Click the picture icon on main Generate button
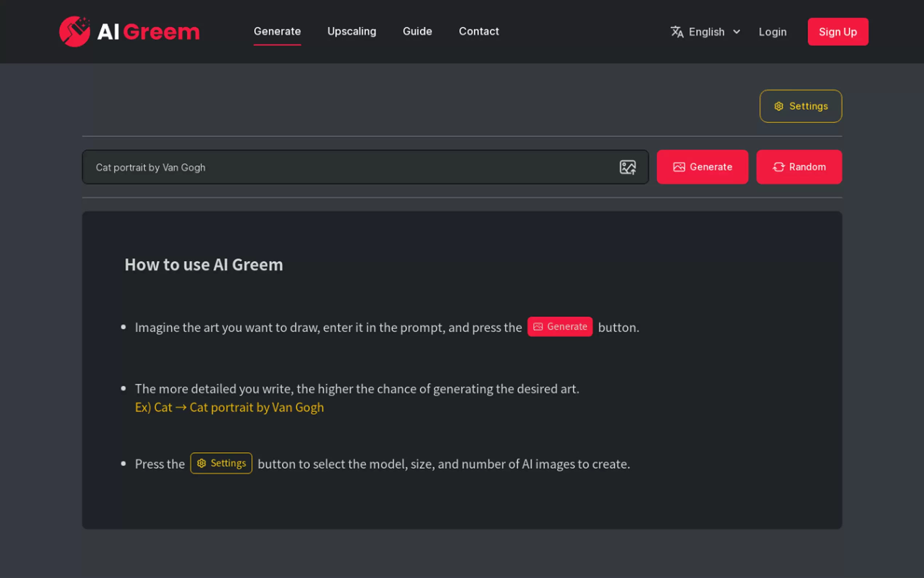 point(679,167)
